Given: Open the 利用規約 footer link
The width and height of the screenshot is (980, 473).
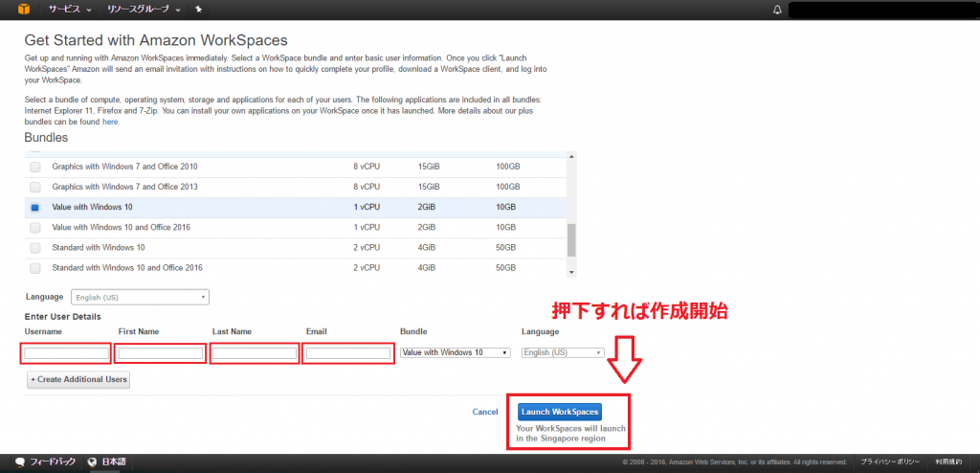Looking at the screenshot, I should pos(948,462).
